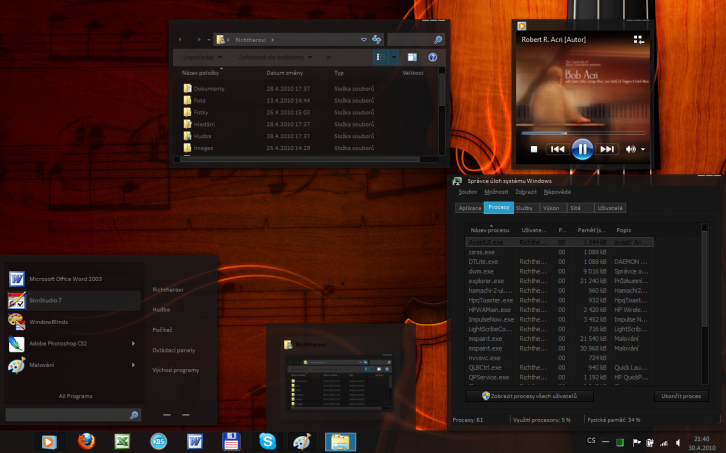Select explorer.exe process row

pyautogui.click(x=559, y=281)
